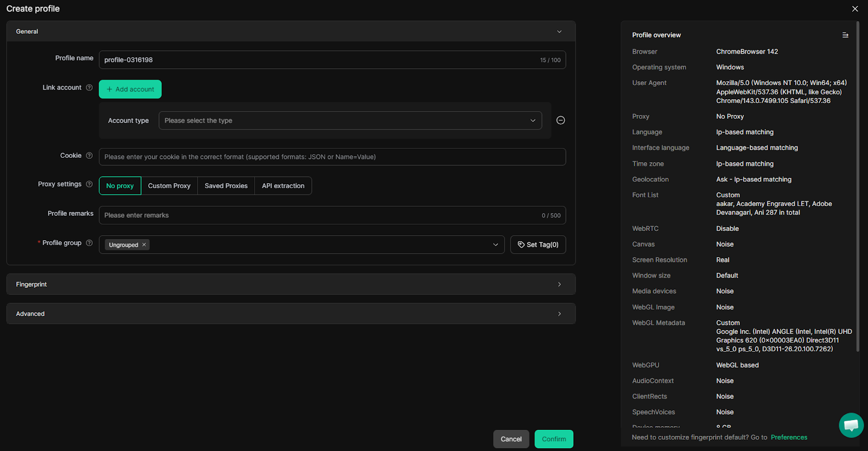The image size is (868, 451).
Task: Click the Add account button
Action: 130,89
